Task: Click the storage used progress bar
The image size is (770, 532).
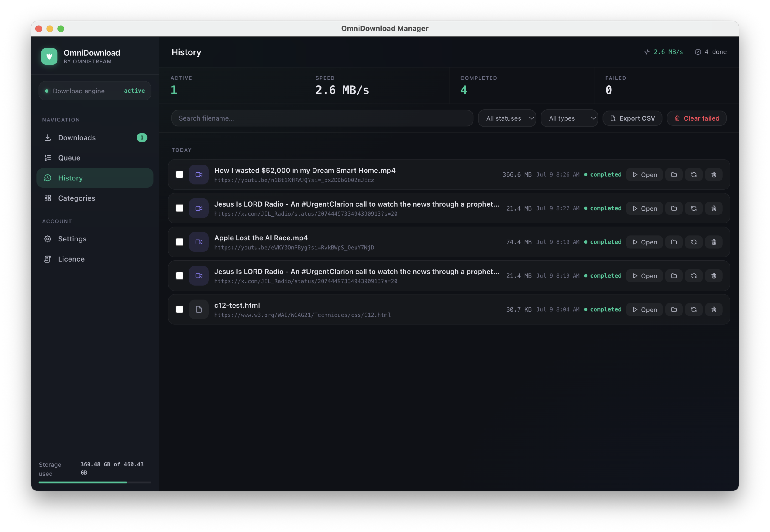Action: tap(95, 482)
